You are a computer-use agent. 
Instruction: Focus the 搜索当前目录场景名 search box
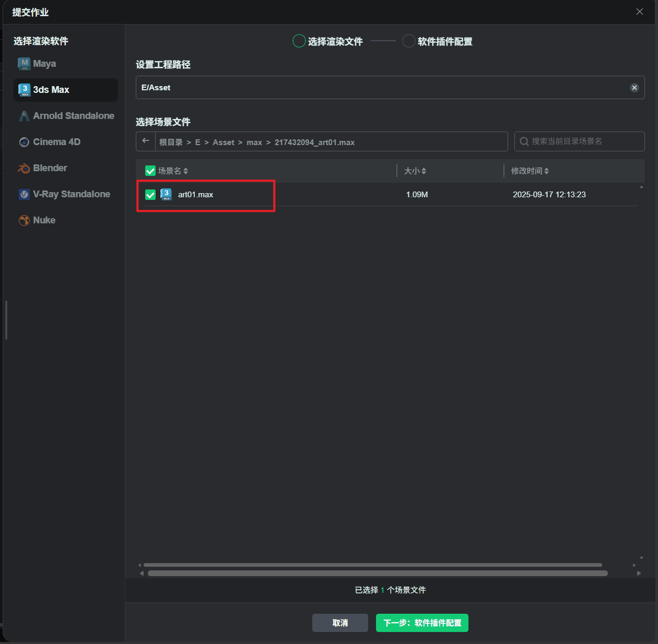click(580, 141)
